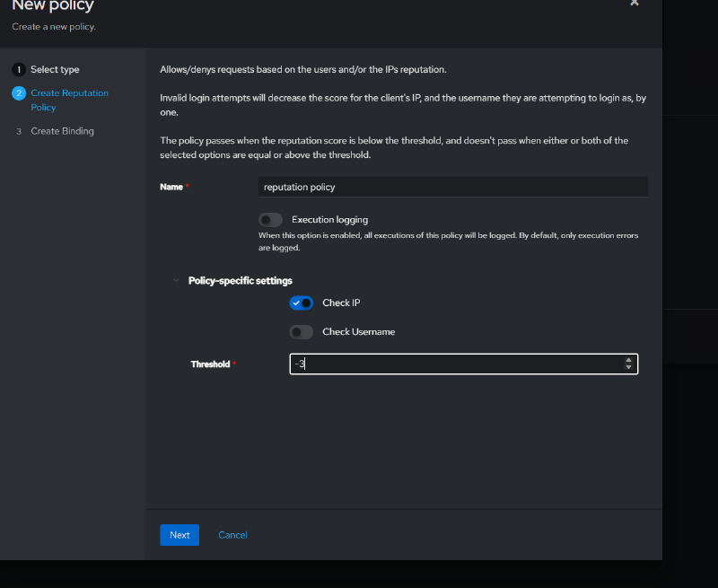Jump to the Create Binding step
Viewport: 718px width, 588px height.
coord(62,131)
